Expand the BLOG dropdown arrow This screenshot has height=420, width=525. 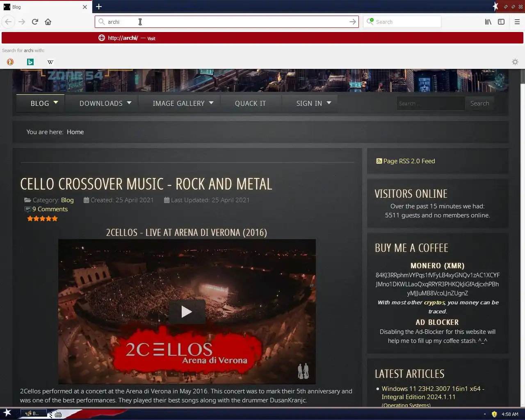pyautogui.click(x=56, y=103)
